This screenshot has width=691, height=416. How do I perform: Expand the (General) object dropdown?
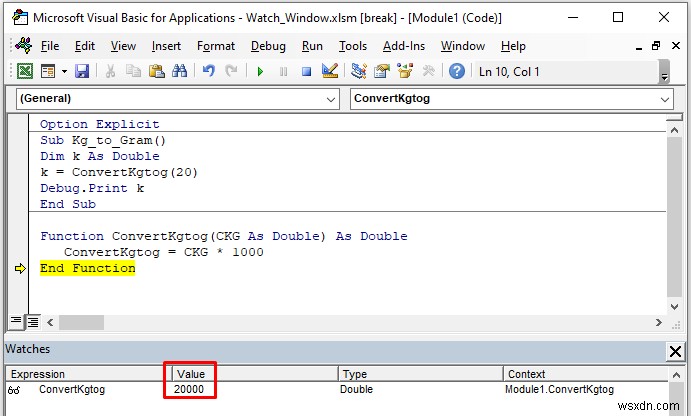point(331,99)
